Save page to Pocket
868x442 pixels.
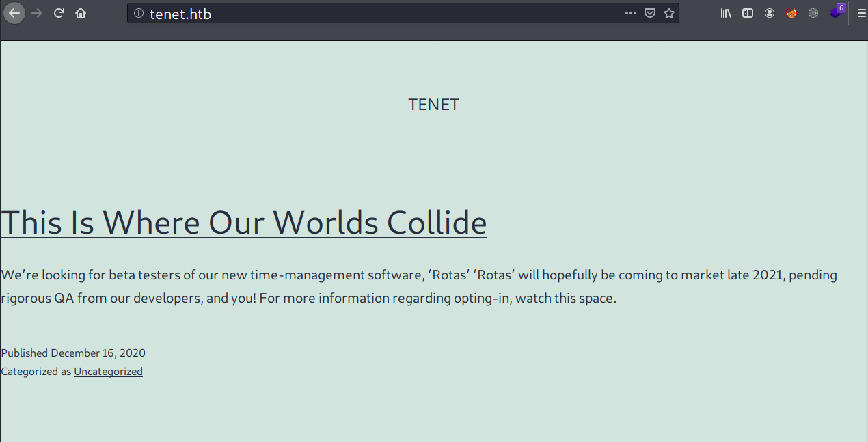(650, 13)
